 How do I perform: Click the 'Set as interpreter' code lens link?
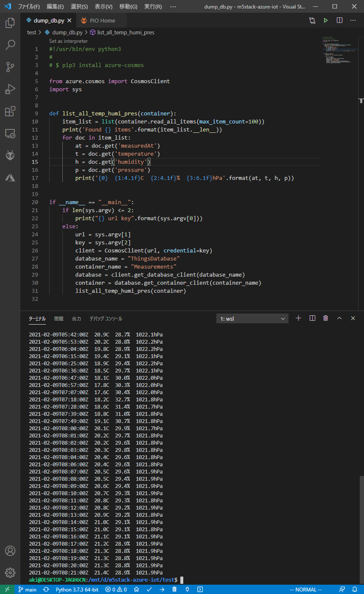tap(68, 41)
